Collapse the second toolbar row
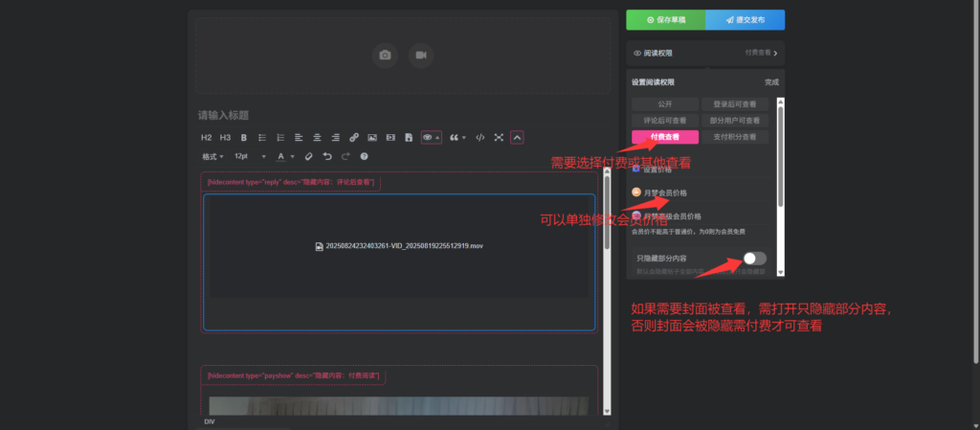Viewport: 980px width, 430px height. pos(517,138)
